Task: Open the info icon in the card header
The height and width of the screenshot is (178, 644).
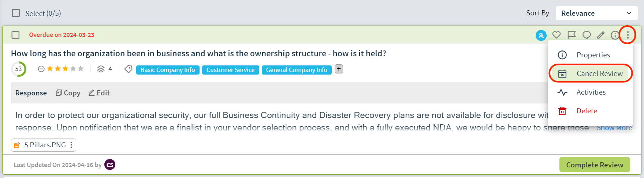Action: (615, 35)
